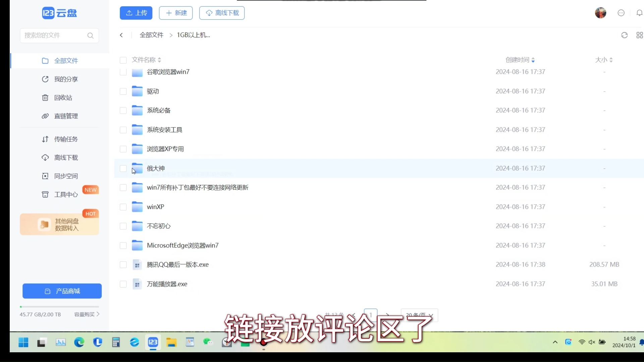The image size is (644, 362).
Task: Check the checkbox next to winXP folder
Action: pyautogui.click(x=123, y=207)
